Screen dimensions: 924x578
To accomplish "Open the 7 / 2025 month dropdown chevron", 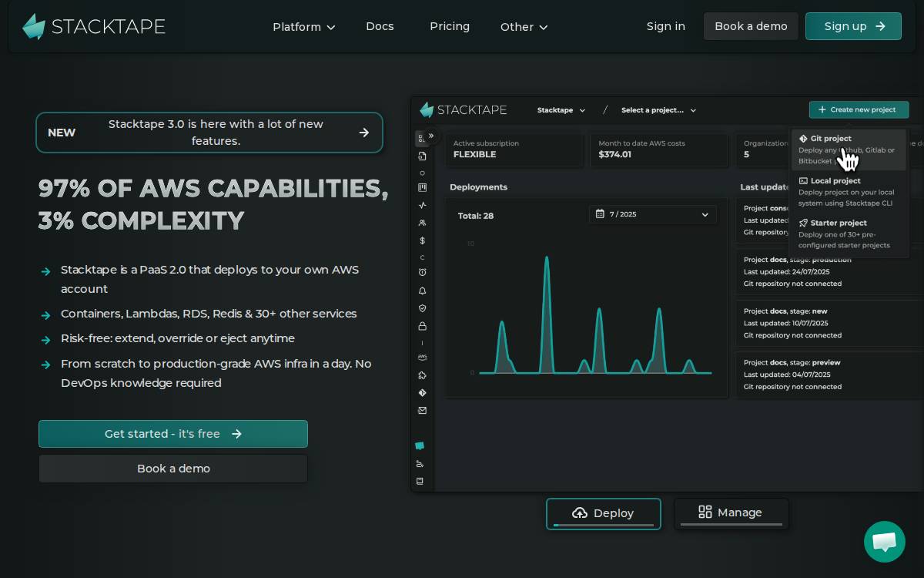I will click(x=705, y=214).
